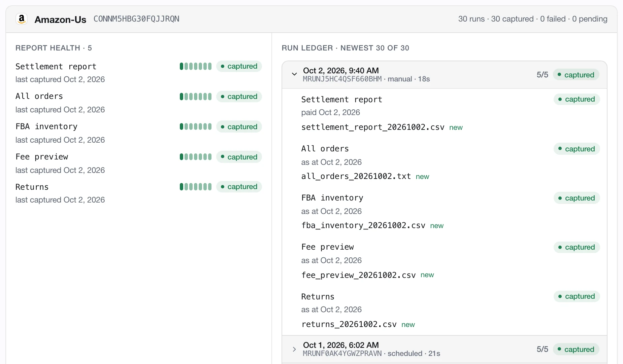
Task: Open settlement_report_20261002.csv file
Action: pyautogui.click(x=373, y=127)
